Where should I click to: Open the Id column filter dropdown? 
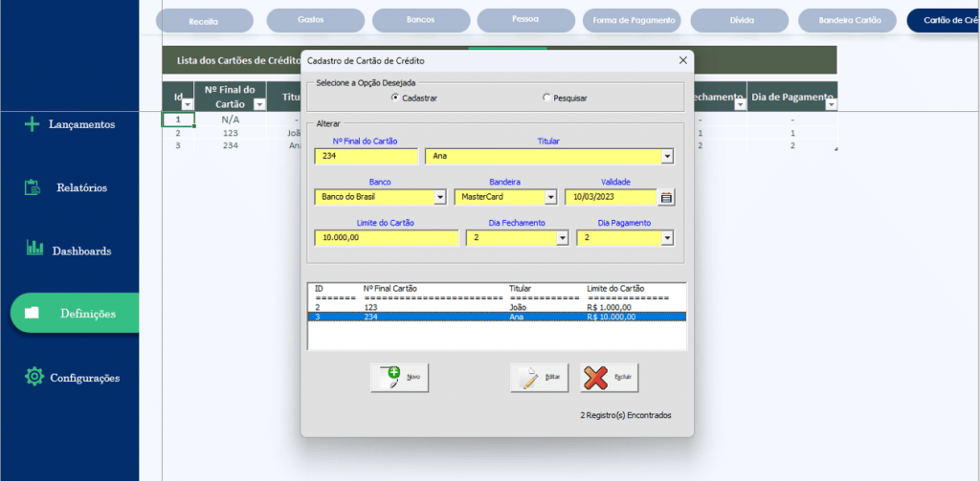[x=187, y=105]
